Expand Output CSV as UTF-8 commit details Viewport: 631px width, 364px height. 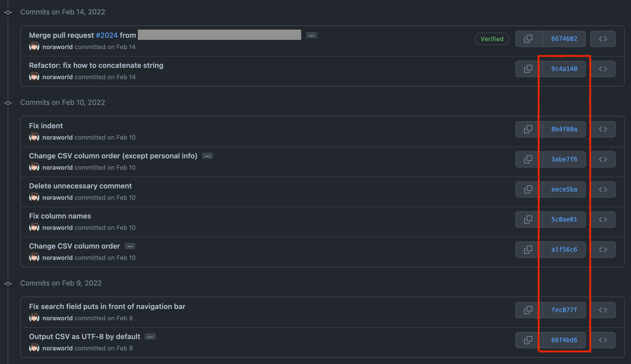(x=150, y=337)
